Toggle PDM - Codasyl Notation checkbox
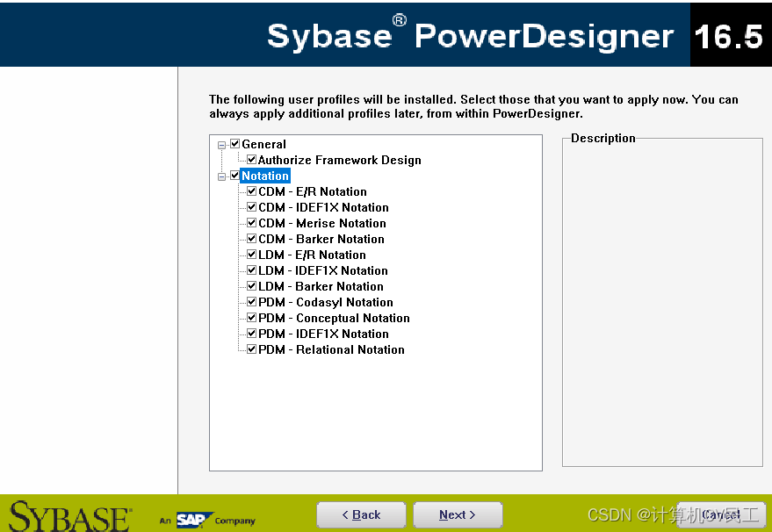The image size is (772, 532). coord(251,302)
